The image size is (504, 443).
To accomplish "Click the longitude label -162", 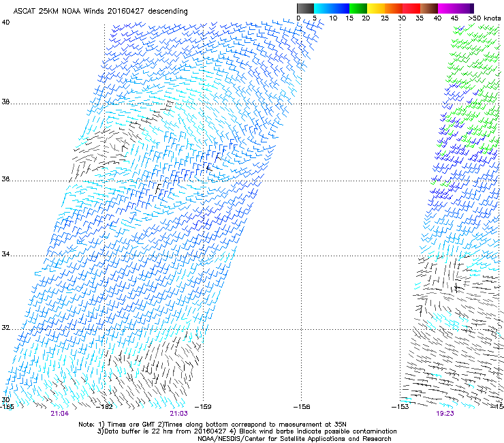I will tap(104, 407).
